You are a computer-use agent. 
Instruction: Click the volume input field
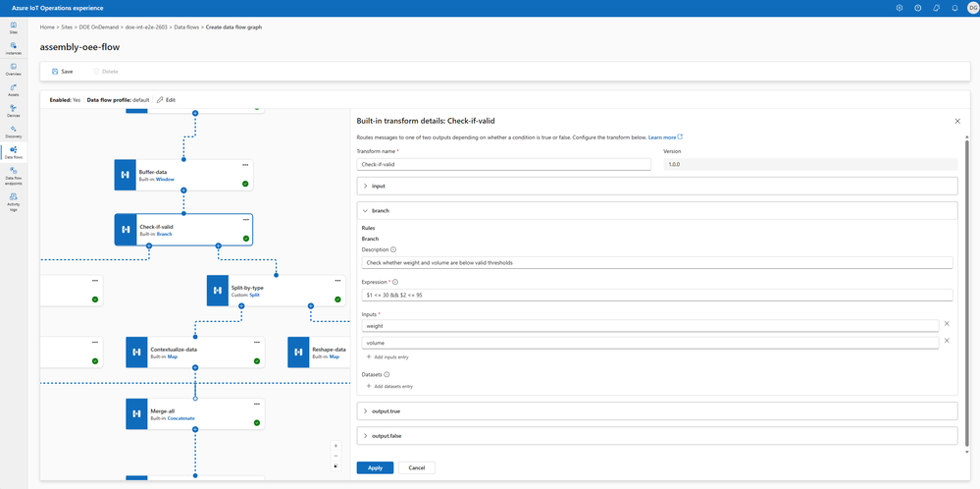point(650,343)
